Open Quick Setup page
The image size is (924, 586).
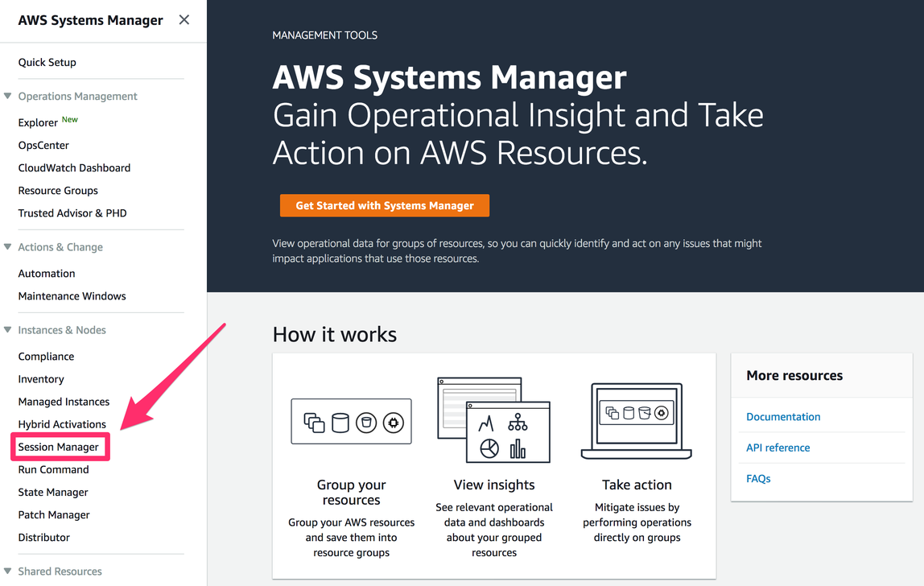point(47,62)
